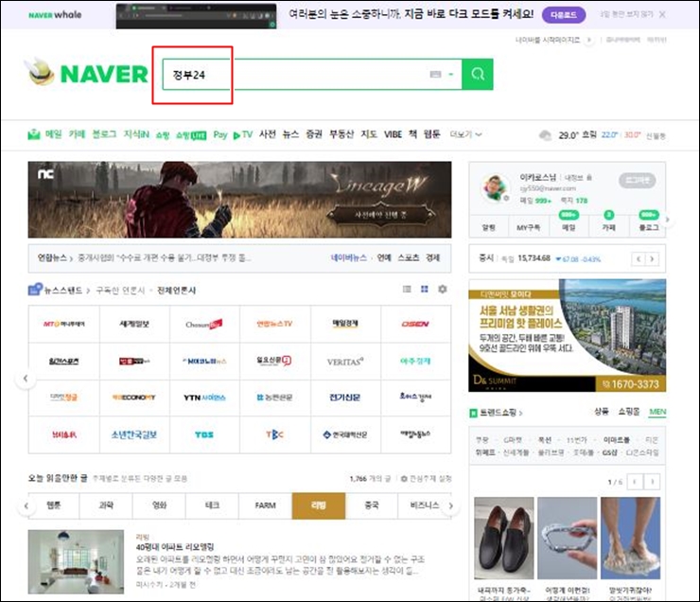Screen dimensions: 700x602
Task: Click the Lineage W advertisement banner
Action: pyautogui.click(x=239, y=200)
